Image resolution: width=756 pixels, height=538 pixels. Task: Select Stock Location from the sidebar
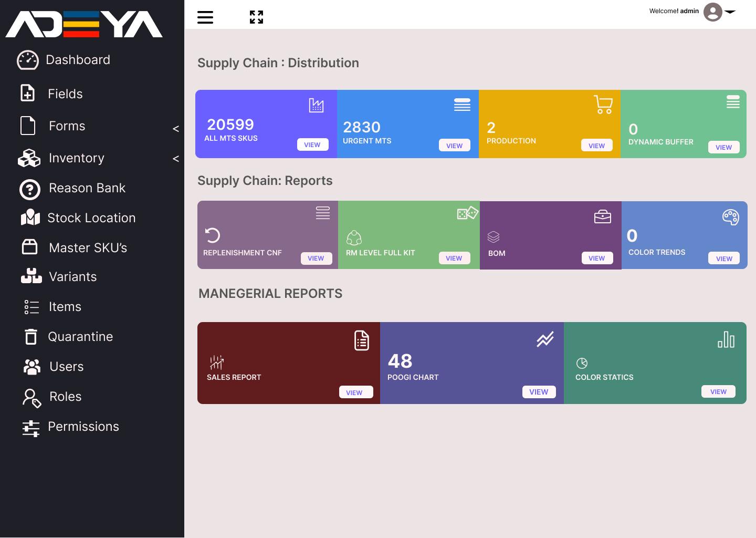click(91, 218)
